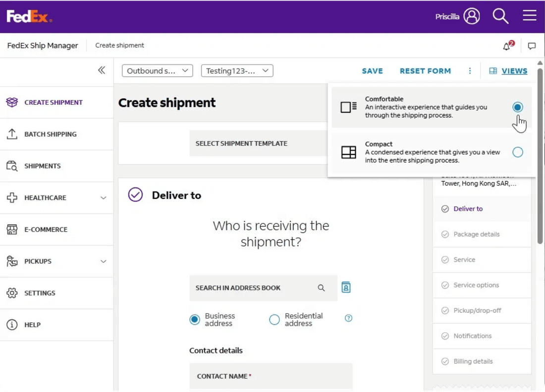
Task: Click the Contact Name input field
Action: (x=271, y=376)
